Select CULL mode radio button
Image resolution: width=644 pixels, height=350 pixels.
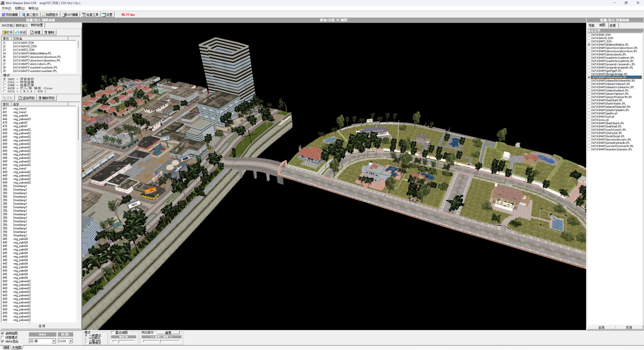coord(4,82)
